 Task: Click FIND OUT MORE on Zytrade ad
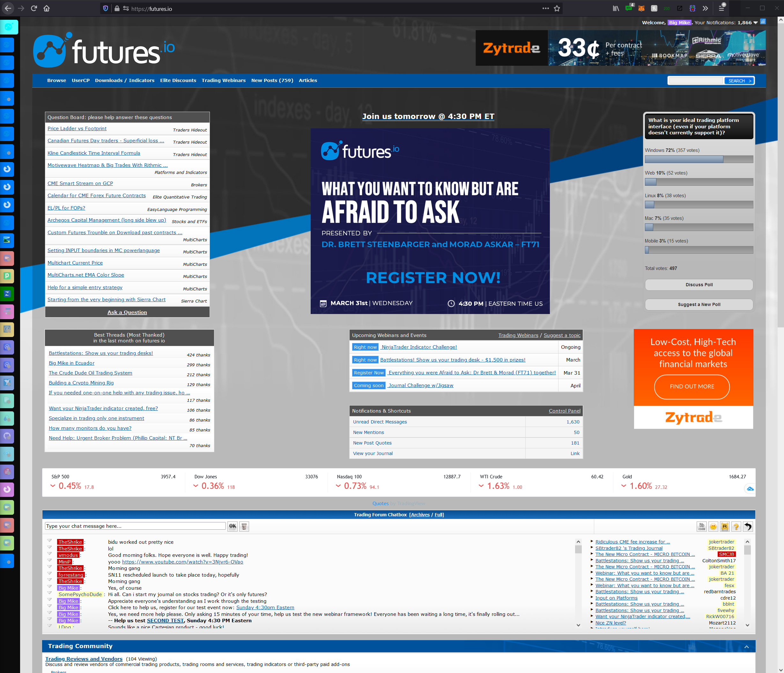692,386
